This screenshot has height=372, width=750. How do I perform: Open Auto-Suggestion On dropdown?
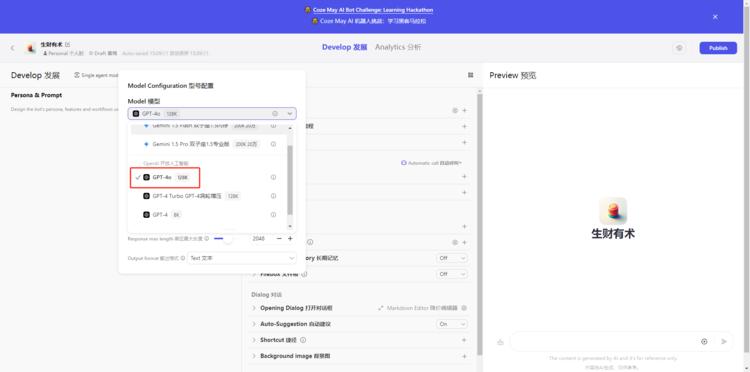click(452, 324)
